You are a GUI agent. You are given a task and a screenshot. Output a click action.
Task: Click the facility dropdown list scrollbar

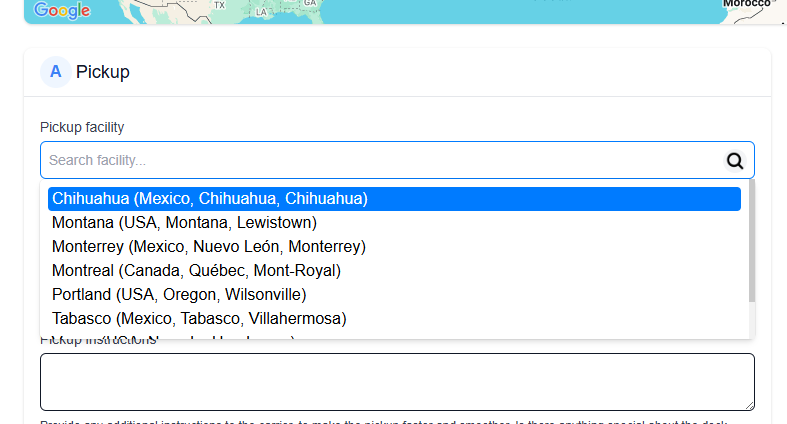click(751, 241)
